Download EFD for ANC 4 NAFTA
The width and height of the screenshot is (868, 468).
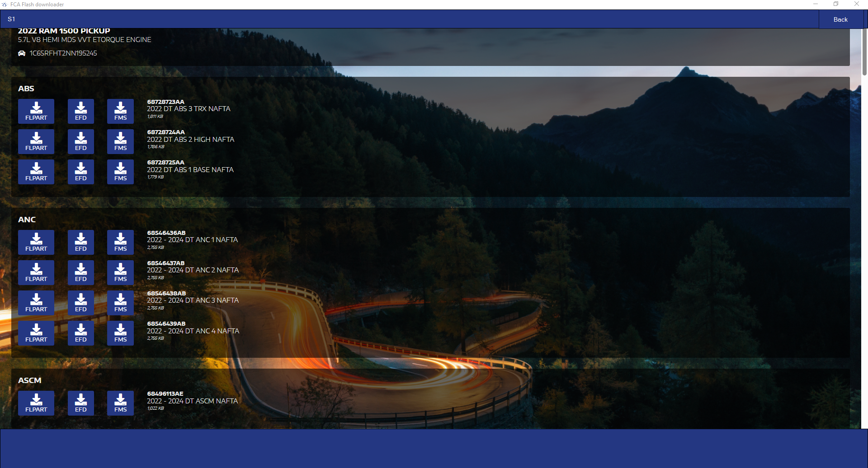80,333
